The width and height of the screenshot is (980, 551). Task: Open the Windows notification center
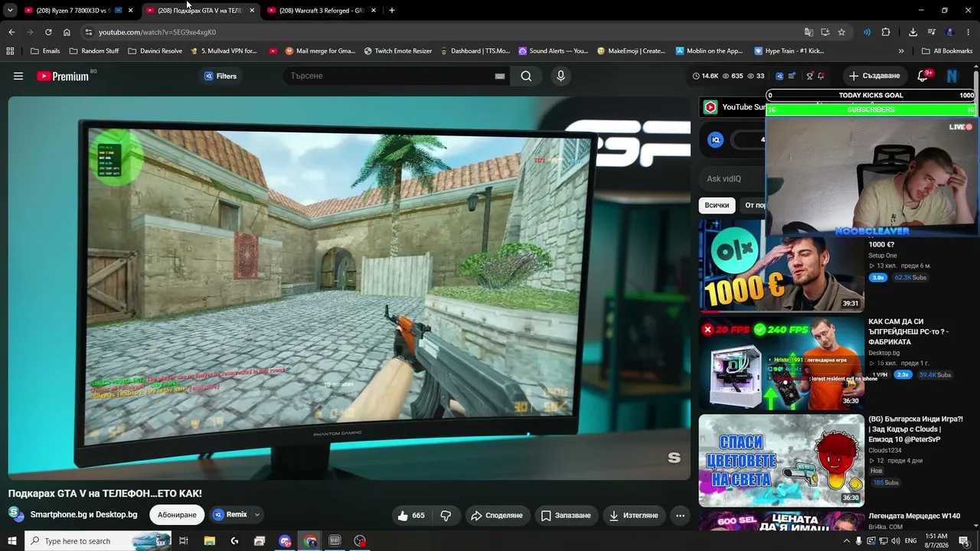click(964, 541)
